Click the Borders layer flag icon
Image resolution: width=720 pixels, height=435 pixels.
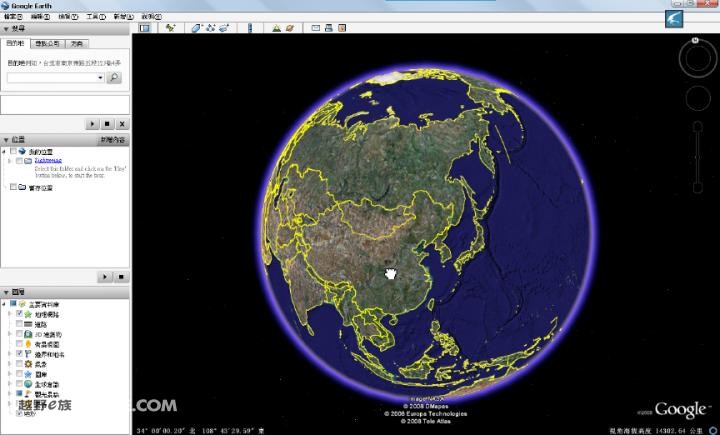click(x=28, y=354)
